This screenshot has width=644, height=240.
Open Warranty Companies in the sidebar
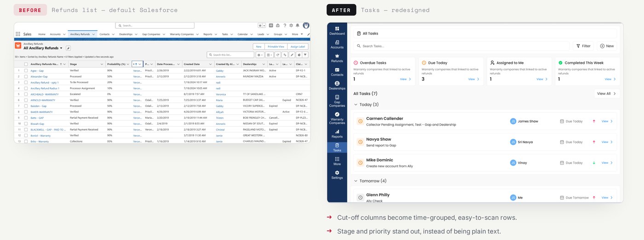click(x=337, y=118)
